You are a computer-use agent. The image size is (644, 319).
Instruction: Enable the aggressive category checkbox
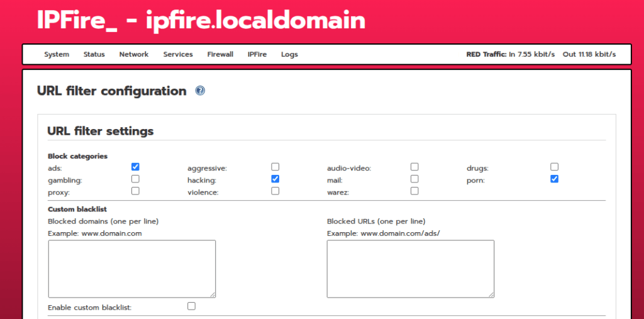pos(275,167)
